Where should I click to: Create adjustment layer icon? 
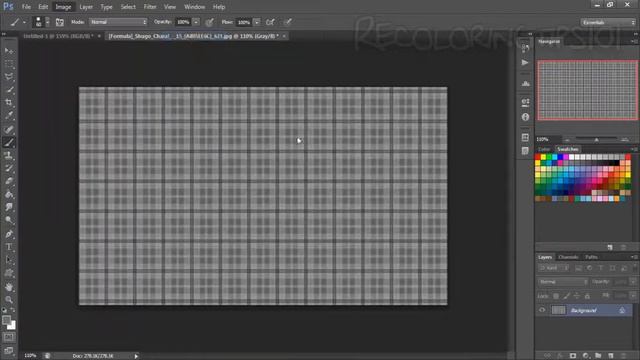click(x=585, y=356)
